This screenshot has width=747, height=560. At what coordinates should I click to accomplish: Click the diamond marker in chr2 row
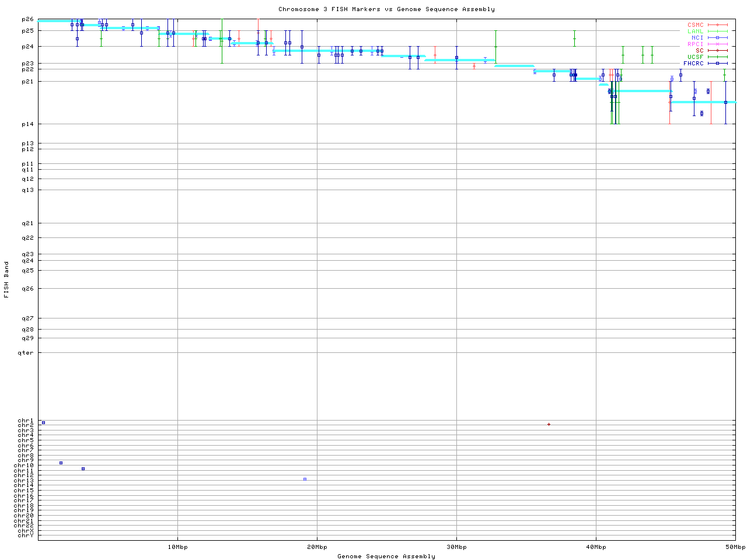549,424
